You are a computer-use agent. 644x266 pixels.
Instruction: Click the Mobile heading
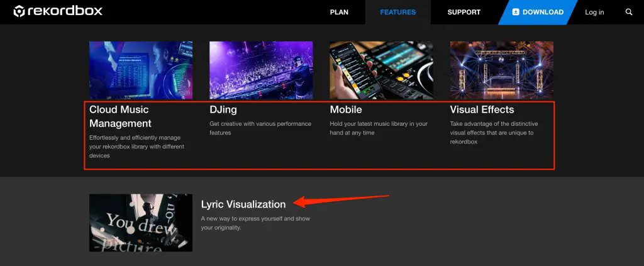(x=346, y=109)
